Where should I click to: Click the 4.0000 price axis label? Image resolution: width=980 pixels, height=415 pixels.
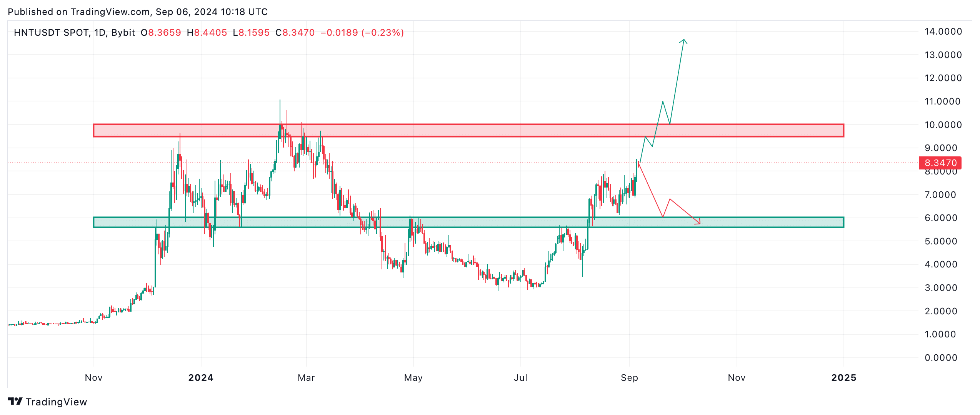point(941,264)
